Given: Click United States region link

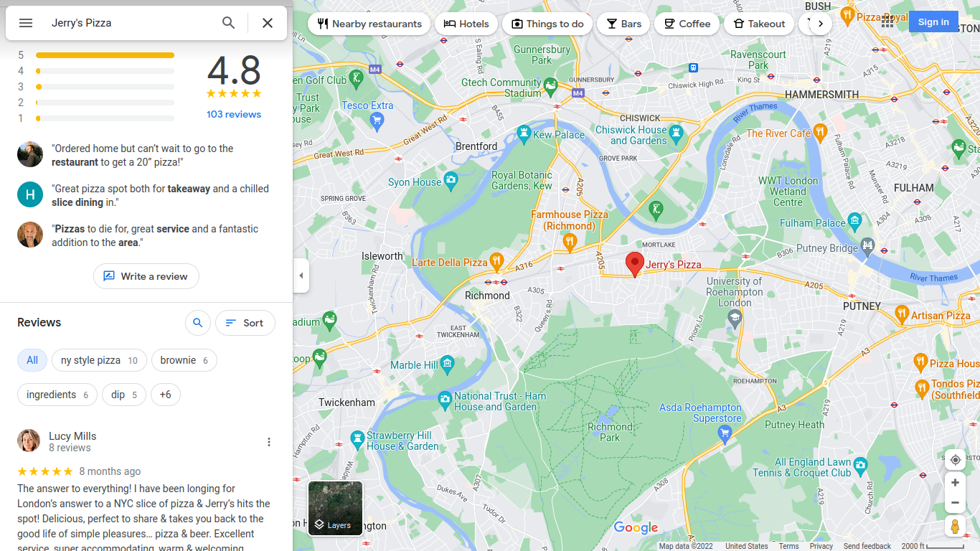Looking at the screenshot, I should pyautogui.click(x=746, y=546).
